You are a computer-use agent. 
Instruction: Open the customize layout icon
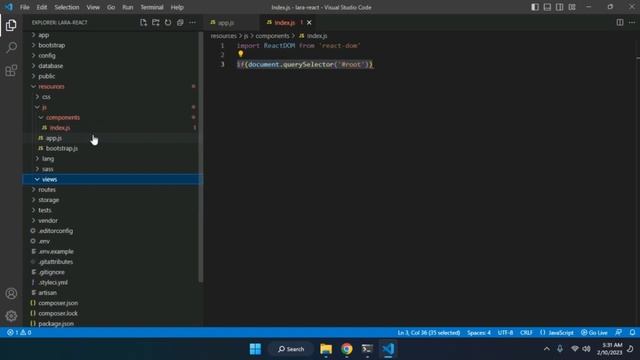(572, 7)
